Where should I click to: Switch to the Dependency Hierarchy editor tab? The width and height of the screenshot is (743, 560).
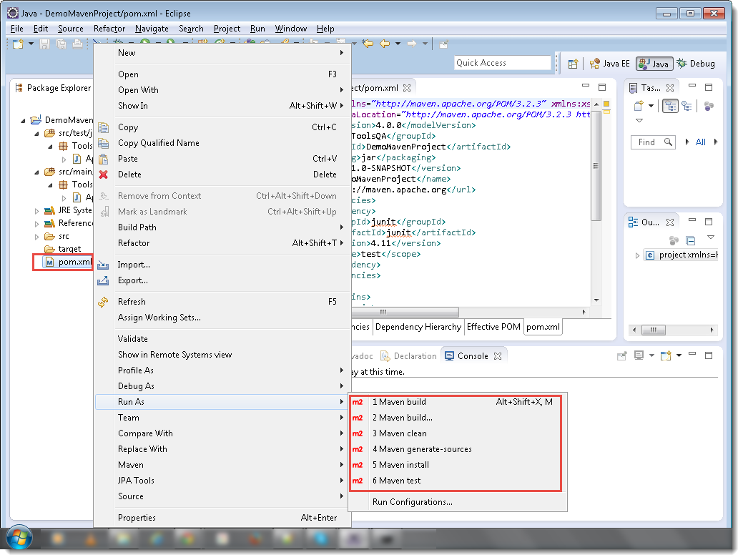pos(418,327)
